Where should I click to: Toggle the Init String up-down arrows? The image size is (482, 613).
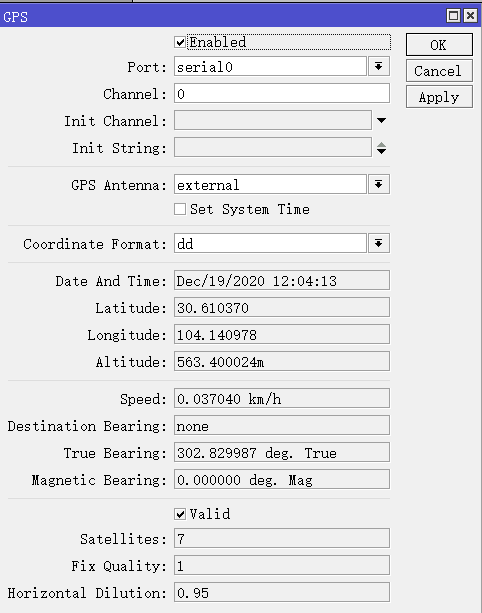pyautogui.click(x=382, y=148)
